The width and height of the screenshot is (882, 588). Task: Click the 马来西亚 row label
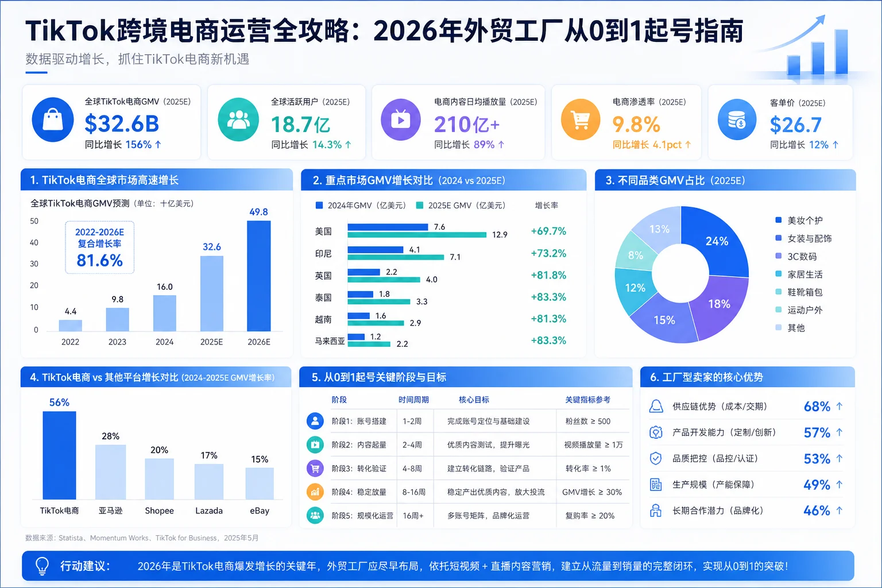coord(330,341)
